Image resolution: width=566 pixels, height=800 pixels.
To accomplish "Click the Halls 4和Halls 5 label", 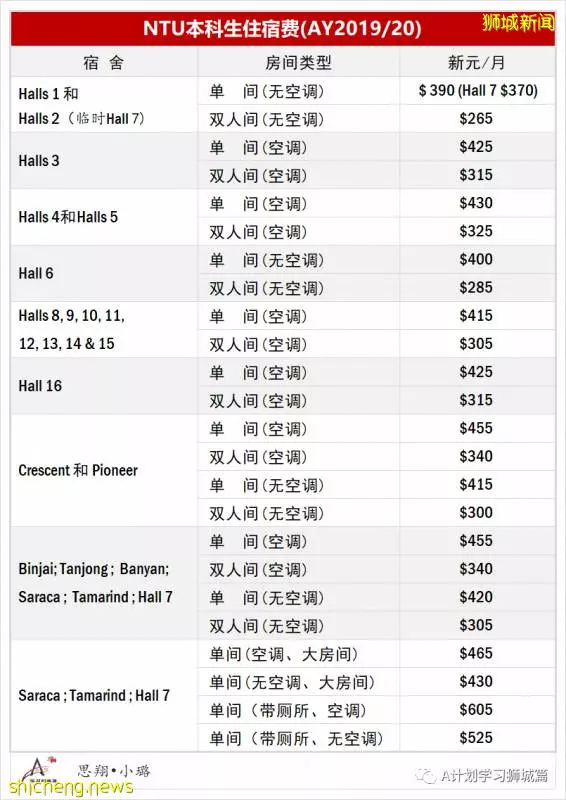I will click(x=68, y=217).
